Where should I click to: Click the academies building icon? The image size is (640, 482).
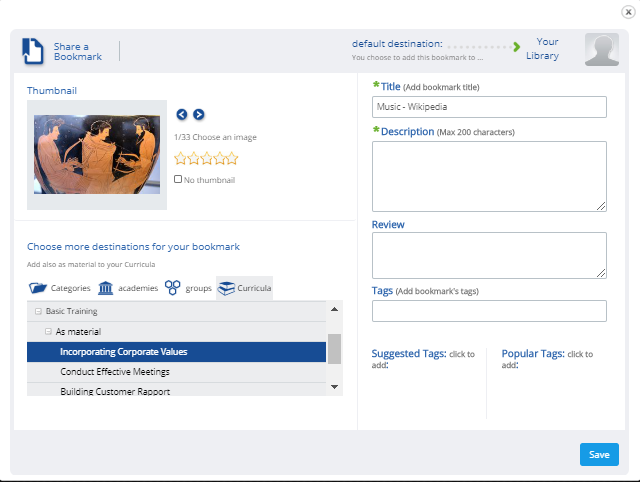106,288
